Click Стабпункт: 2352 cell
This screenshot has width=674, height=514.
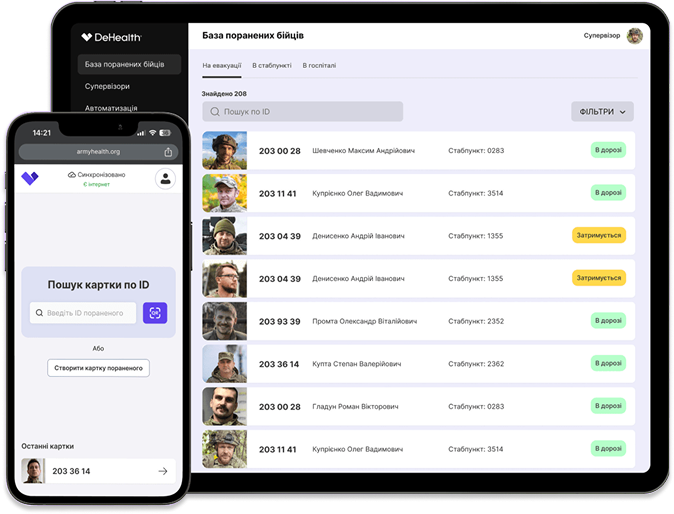[x=476, y=321]
